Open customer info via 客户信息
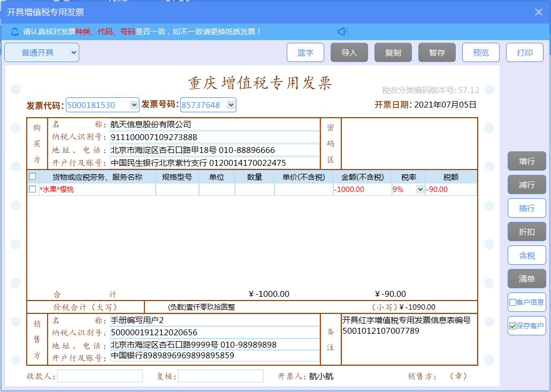The image size is (551, 392). (x=526, y=302)
